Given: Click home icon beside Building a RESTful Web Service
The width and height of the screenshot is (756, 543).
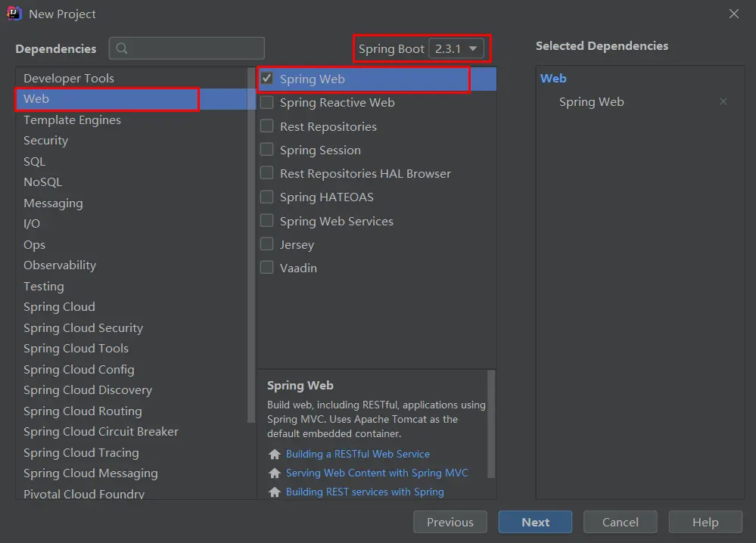Looking at the screenshot, I should 275,454.
